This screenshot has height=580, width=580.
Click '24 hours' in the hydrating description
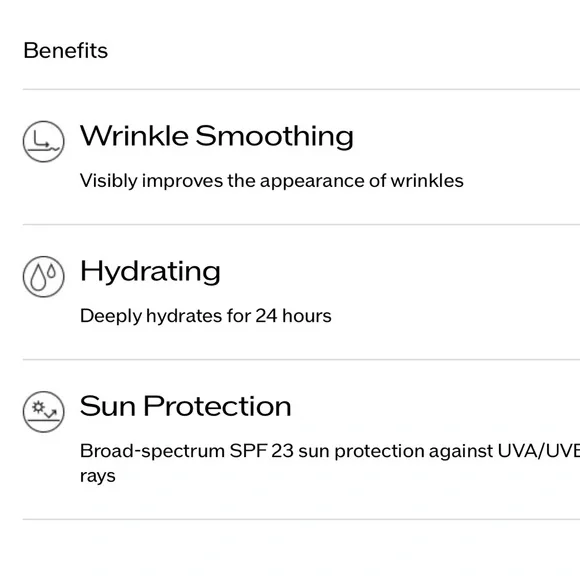294,316
